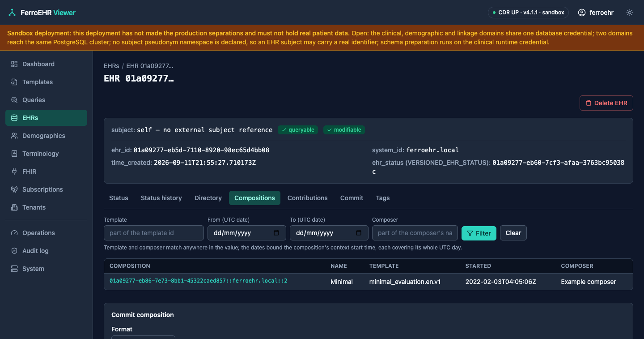This screenshot has width=644, height=339.
Task: Click the ehr_id value 01a09277-eb5d-7110
Action: coord(201,150)
